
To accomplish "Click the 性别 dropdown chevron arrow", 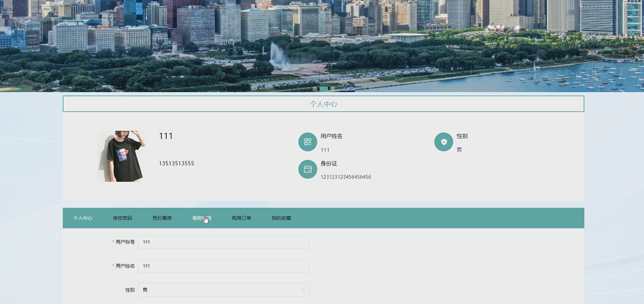I will click(303, 290).
